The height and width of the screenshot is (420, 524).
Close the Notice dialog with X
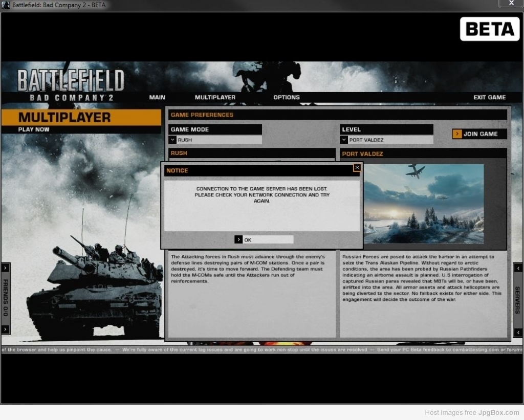(x=357, y=168)
